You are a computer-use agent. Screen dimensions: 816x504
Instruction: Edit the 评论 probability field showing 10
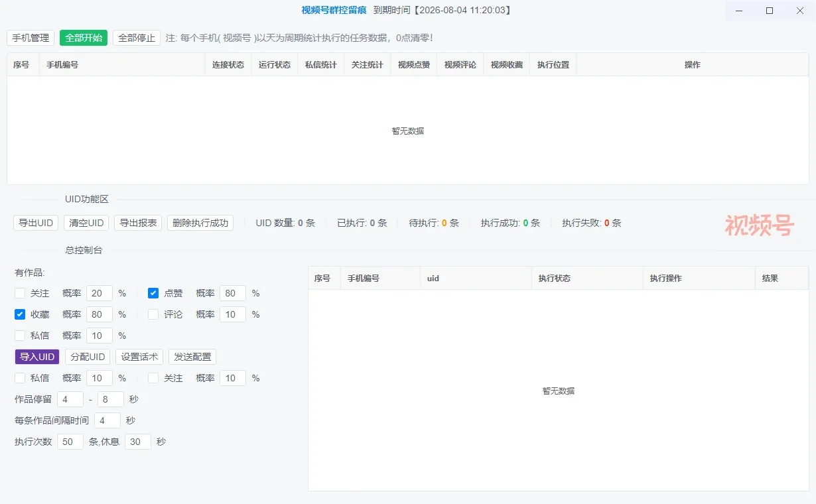point(233,314)
